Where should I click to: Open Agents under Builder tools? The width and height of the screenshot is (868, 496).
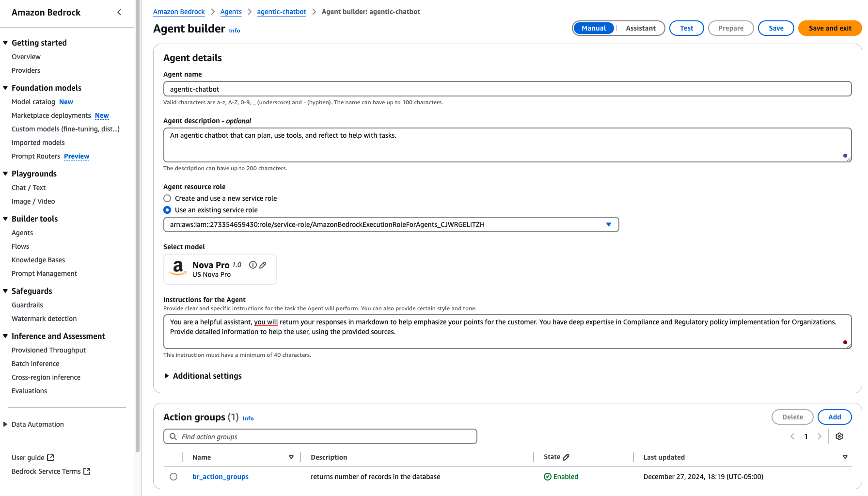[x=22, y=233]
